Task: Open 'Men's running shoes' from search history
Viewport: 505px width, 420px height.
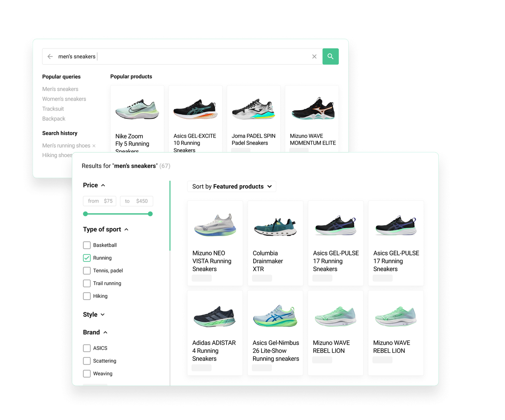Action: (66, 146)
